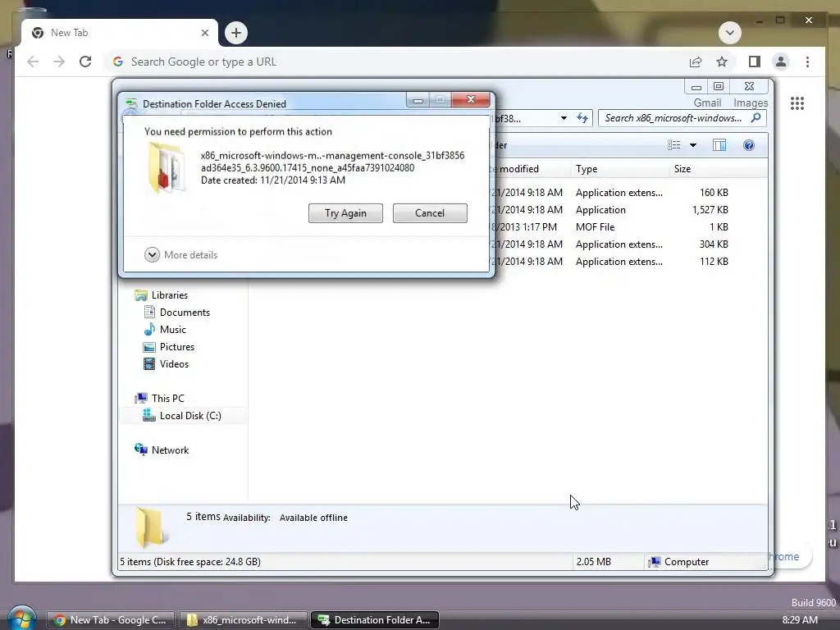Screen dimensions: 840x630
Task: Select Network in navigation pane
Action: [170, 450]
